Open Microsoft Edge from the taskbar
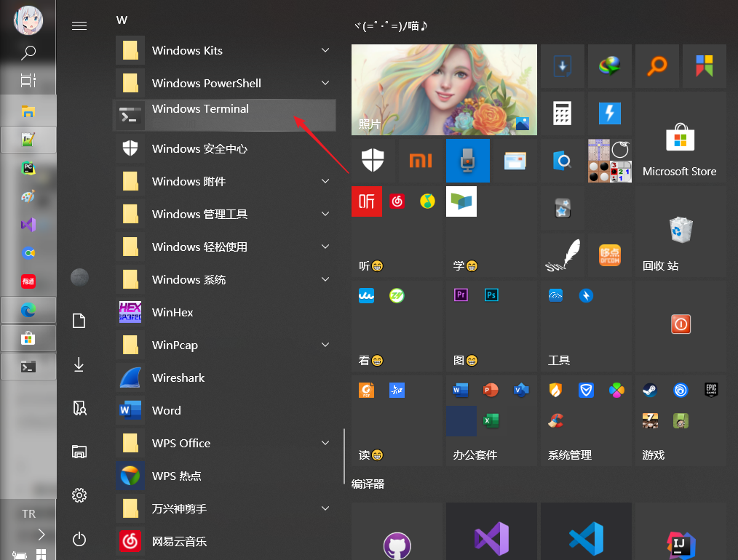Viewport: 738px width, 560px height. coord(28,310)
